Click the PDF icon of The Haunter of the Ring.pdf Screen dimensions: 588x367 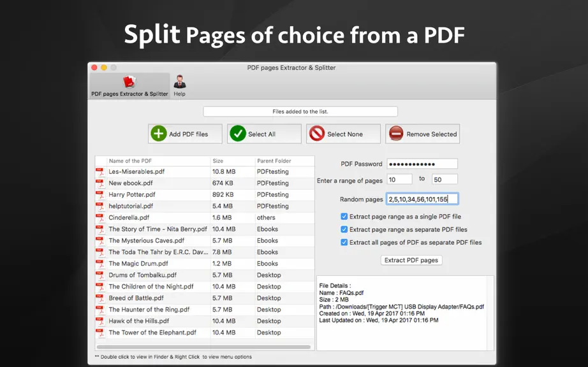click(100, 309)
